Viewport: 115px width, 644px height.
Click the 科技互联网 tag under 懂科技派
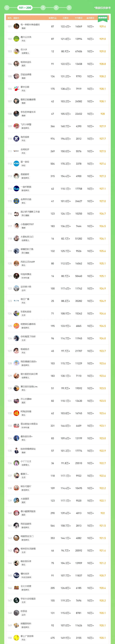[26, 578]
